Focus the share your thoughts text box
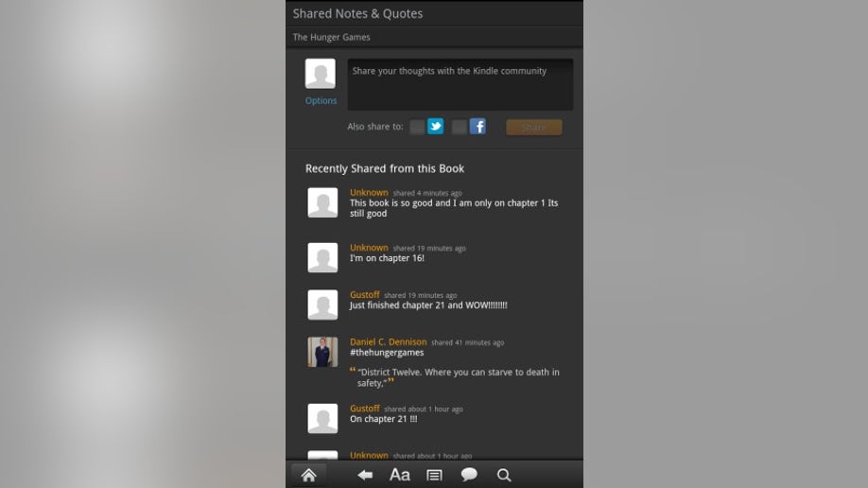 pos(460,85)
